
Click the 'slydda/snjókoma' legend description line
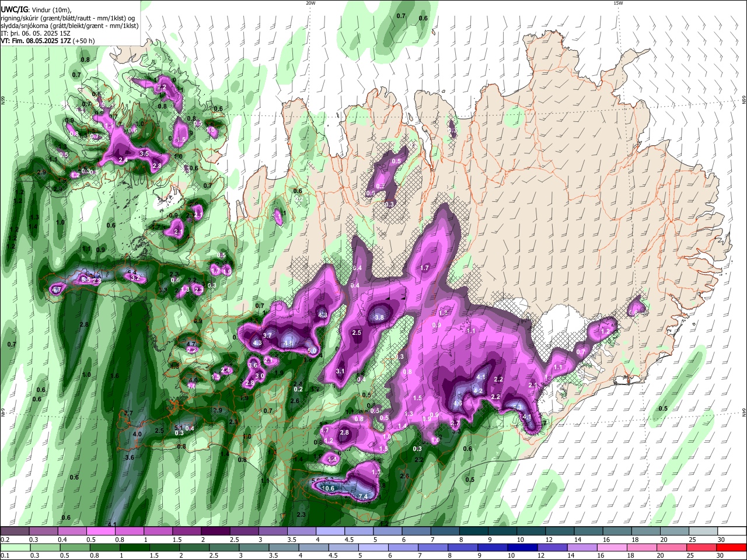point(69,26)
